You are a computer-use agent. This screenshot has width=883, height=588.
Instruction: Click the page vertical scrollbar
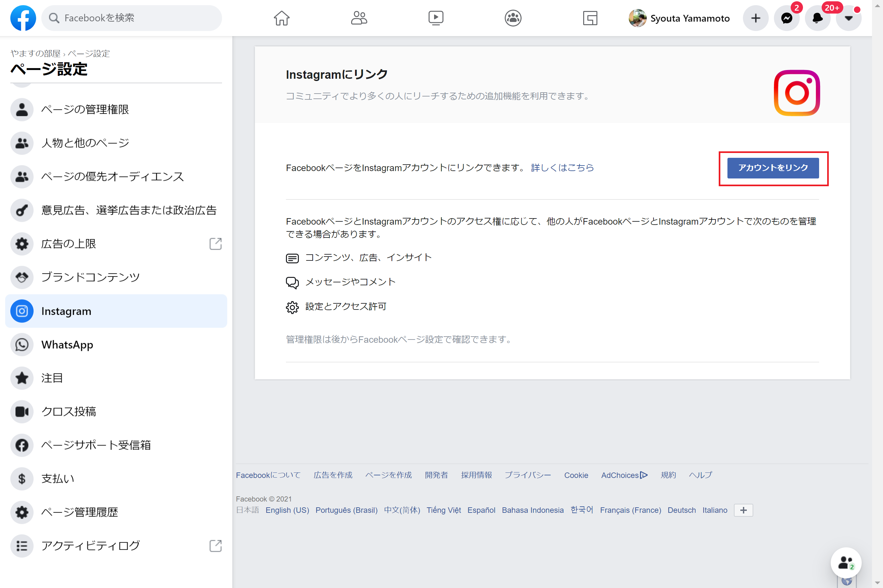click(x=877, y=294)
